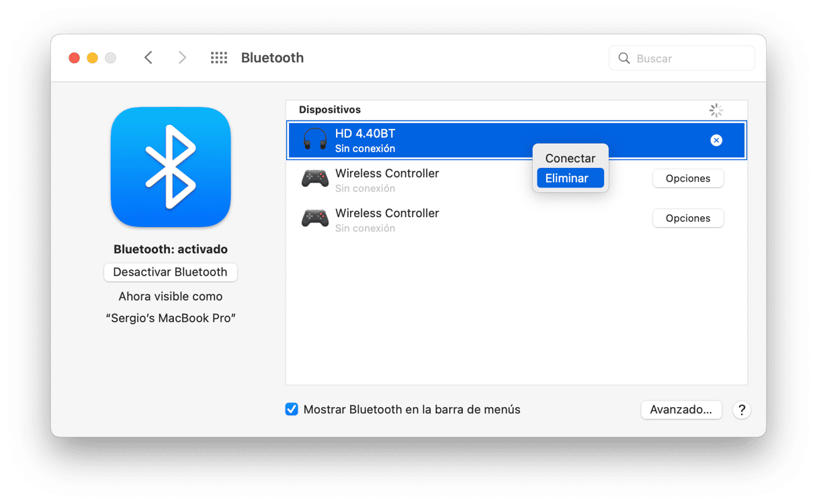This screenshot has width=817, height=504.
Task: Click the large Bluetooth logo icon
Action: [x=171, y=167]
